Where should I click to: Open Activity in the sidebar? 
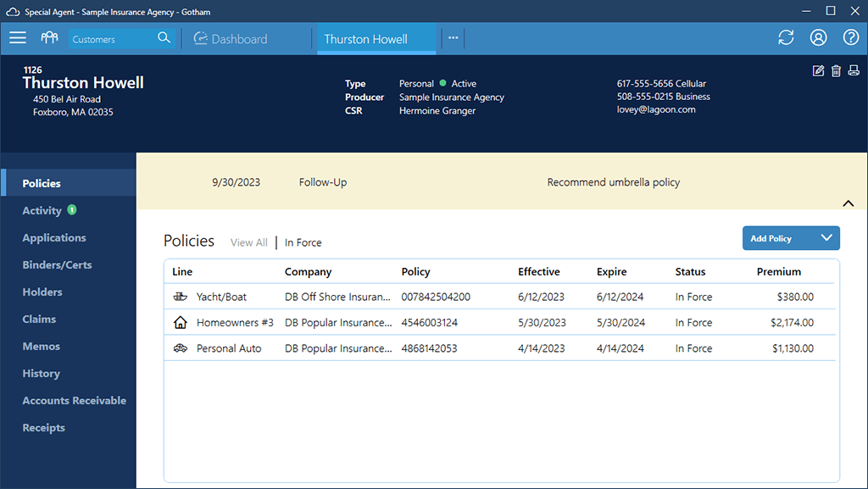(x=42, y=211)
